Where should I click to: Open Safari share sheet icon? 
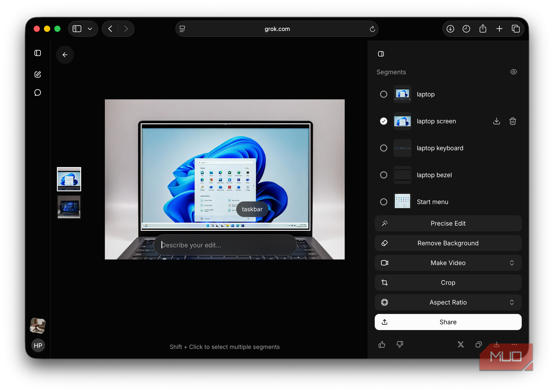[x=483, y=29]
